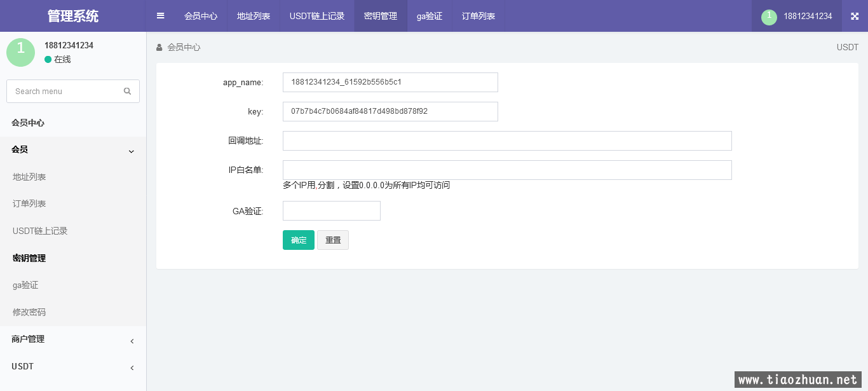This screenshot has height=391, width=868.
Task: Click the 重置 reset button
Action: pos(333,240)
